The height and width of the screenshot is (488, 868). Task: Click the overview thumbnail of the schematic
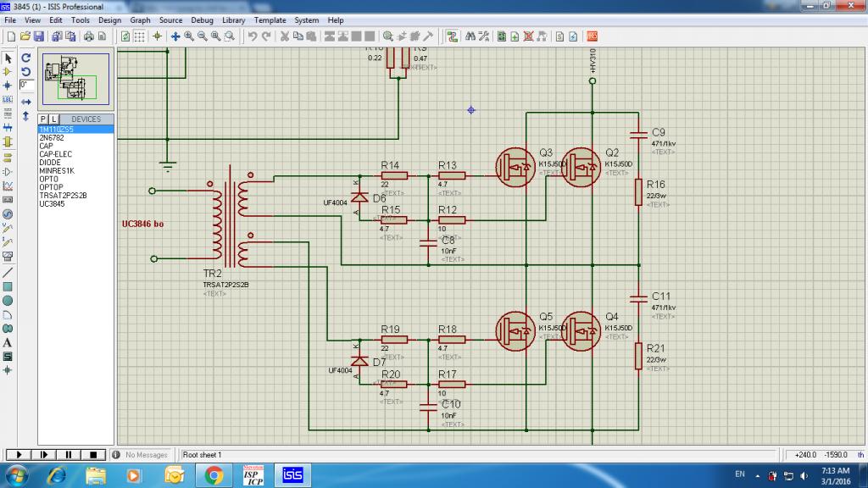(x=75, y=79)
